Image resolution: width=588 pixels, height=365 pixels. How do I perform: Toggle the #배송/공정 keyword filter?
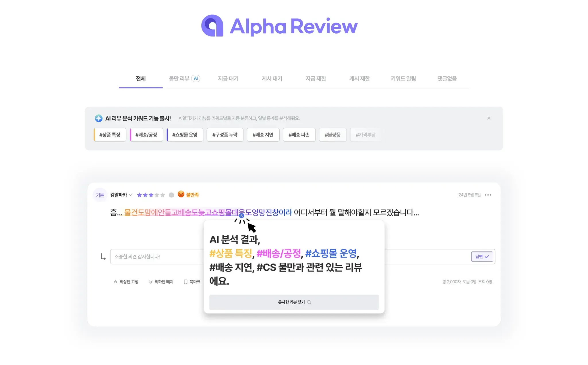click(x=146, y=135)
